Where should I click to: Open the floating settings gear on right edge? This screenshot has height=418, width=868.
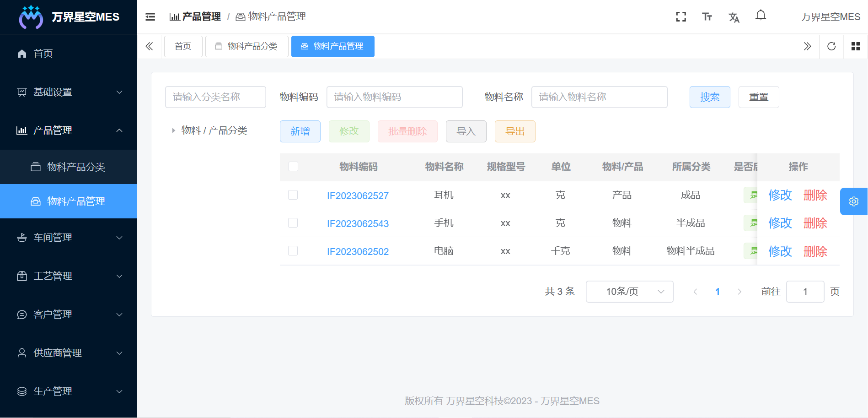[x=853, y=201]
